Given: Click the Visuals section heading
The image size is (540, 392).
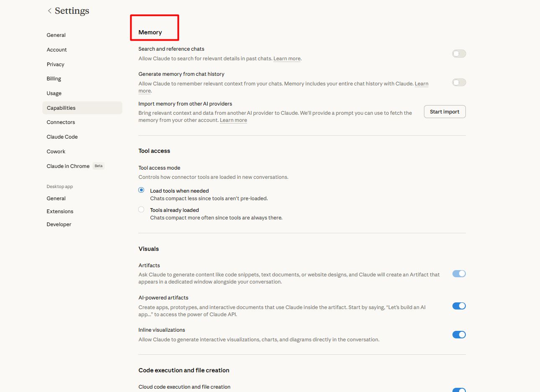Looking at the screenshot, I should tap(149, 249).
